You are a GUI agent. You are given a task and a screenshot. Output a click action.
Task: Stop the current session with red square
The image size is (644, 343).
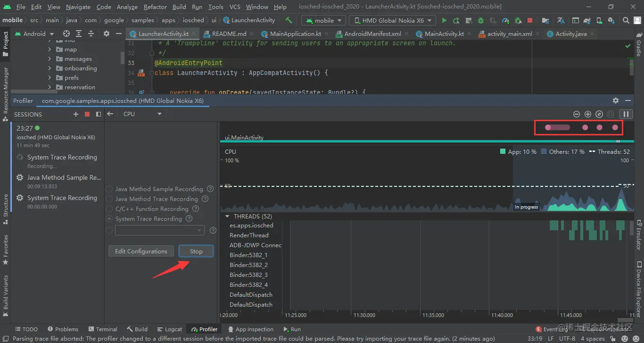click(87, 114)
